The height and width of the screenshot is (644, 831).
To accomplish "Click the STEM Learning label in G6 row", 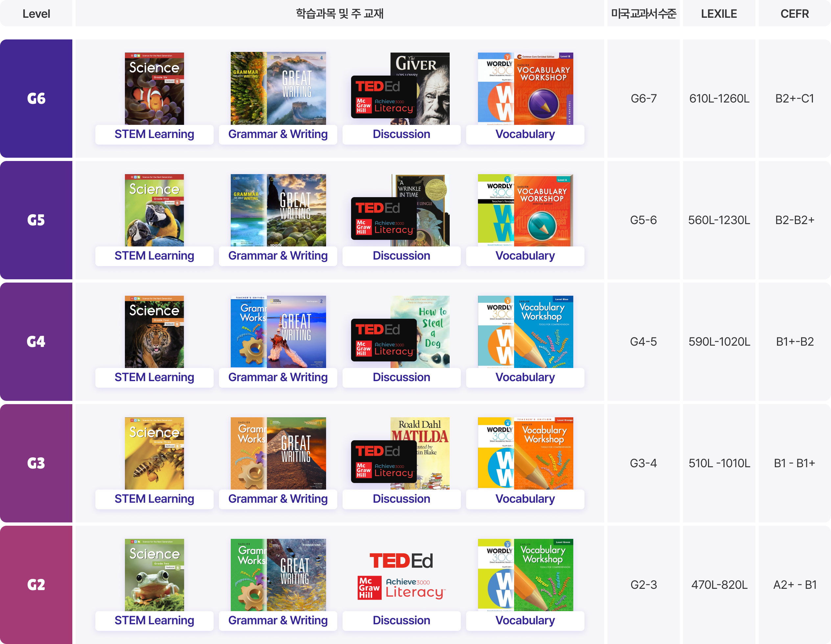I will [x=154, y=134].
